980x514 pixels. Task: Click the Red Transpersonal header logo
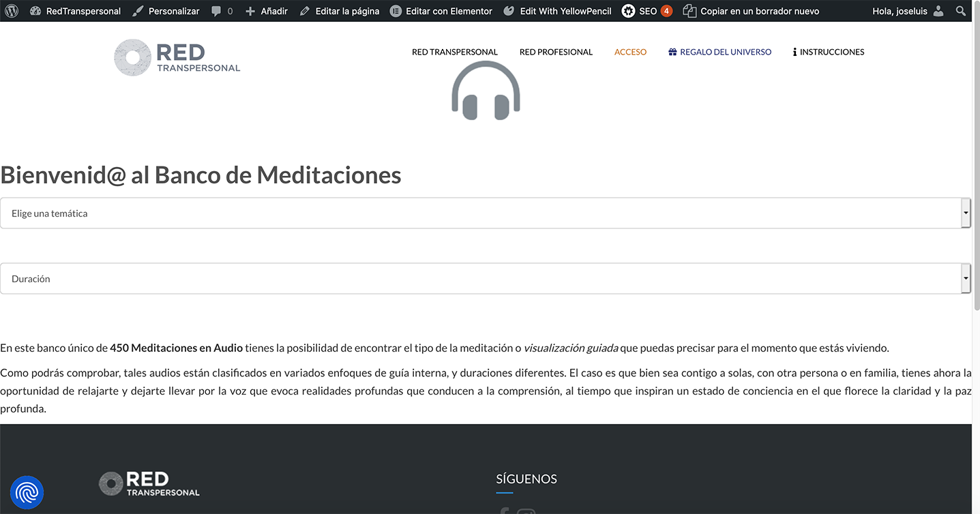pyautogui.click(x=177, y=57)
